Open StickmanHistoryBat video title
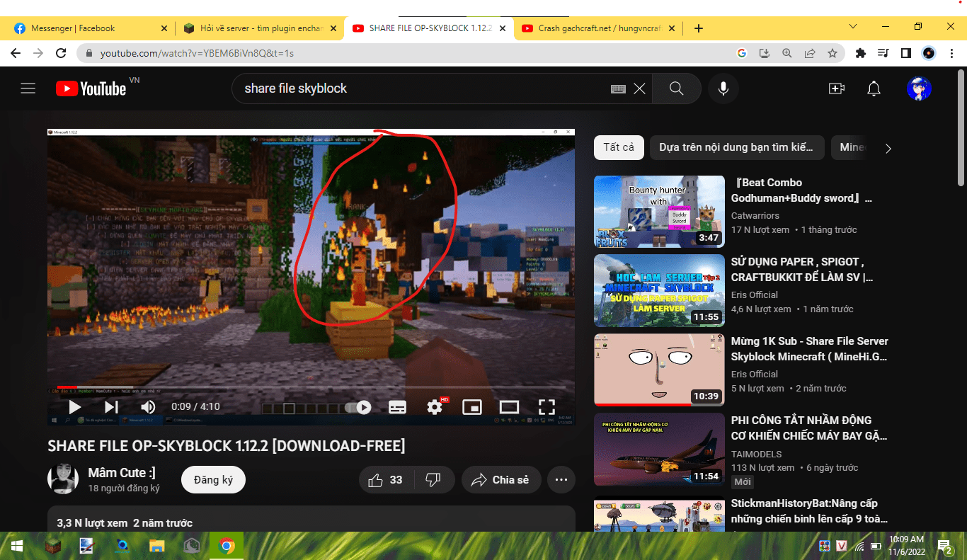This screenshot has width=967, height=560. (809, 511)
